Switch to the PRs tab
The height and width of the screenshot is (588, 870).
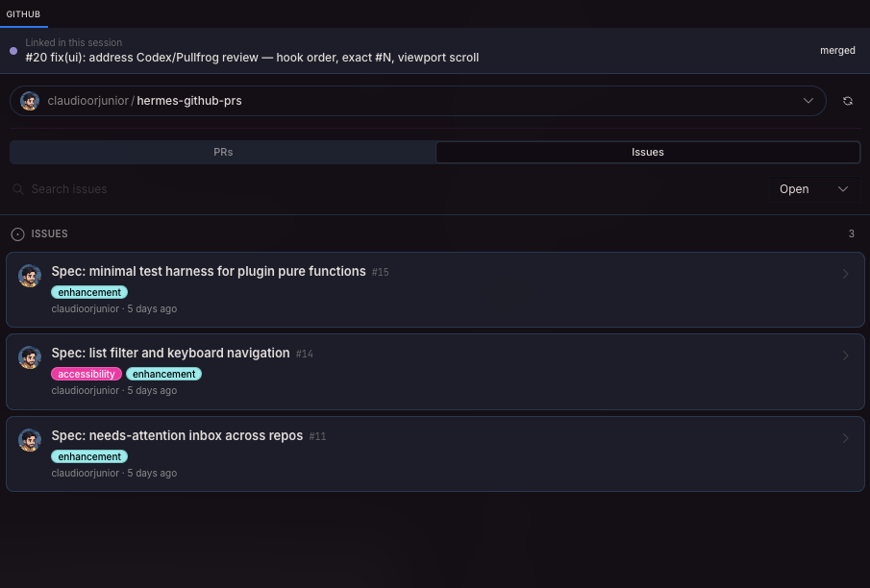tap(223, 152)
